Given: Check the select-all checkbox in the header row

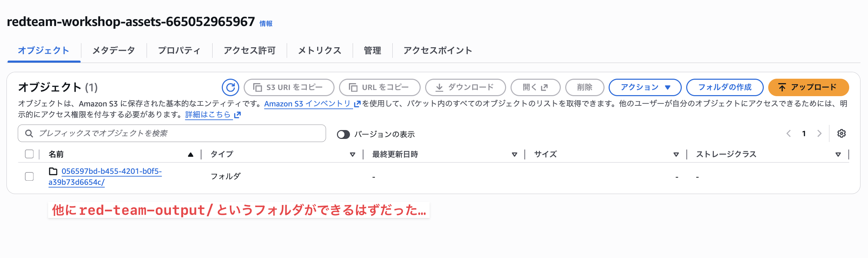Looking at the screenshot, I should tap(29, 154).
